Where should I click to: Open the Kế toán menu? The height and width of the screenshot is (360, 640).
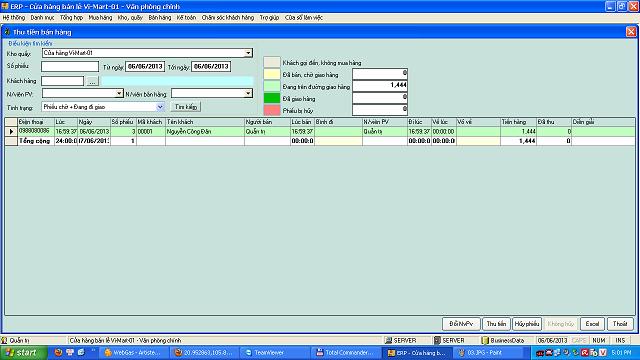186,18
